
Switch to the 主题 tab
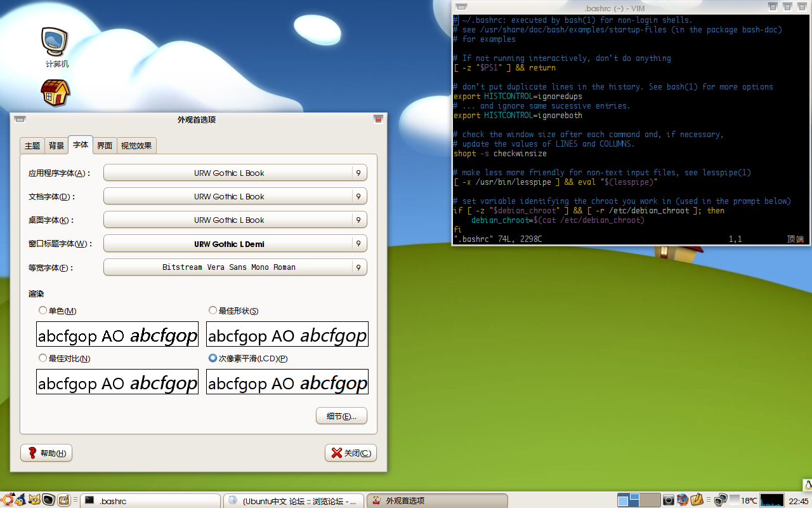point(32,145)
